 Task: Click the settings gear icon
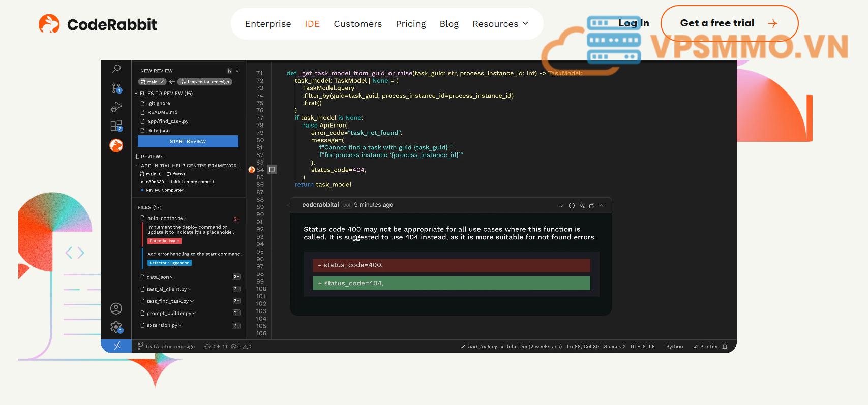(x=116, y=327)
